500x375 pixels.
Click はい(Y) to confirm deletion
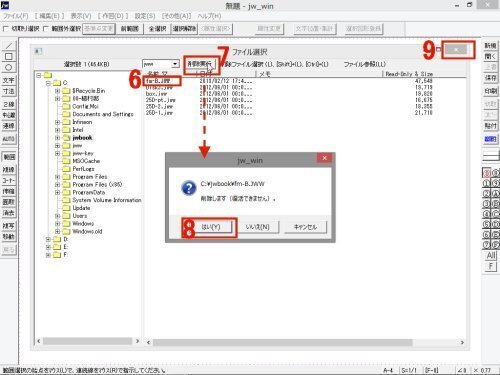211,227
